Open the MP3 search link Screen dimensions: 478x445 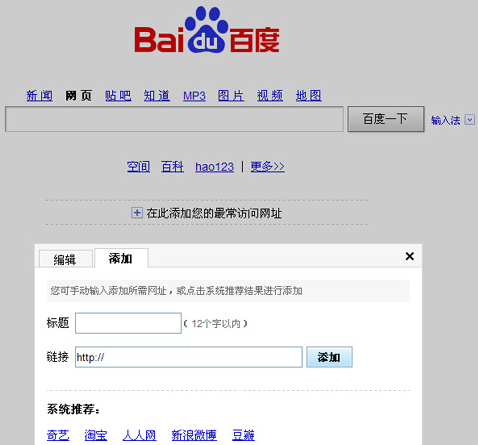(x=194, y=96)
